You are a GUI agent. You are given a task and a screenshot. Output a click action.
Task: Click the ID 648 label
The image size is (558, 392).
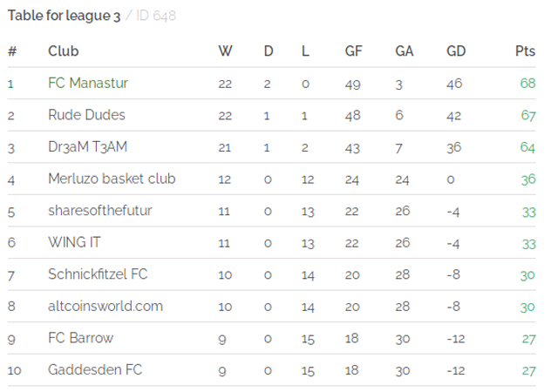point(156,16)
